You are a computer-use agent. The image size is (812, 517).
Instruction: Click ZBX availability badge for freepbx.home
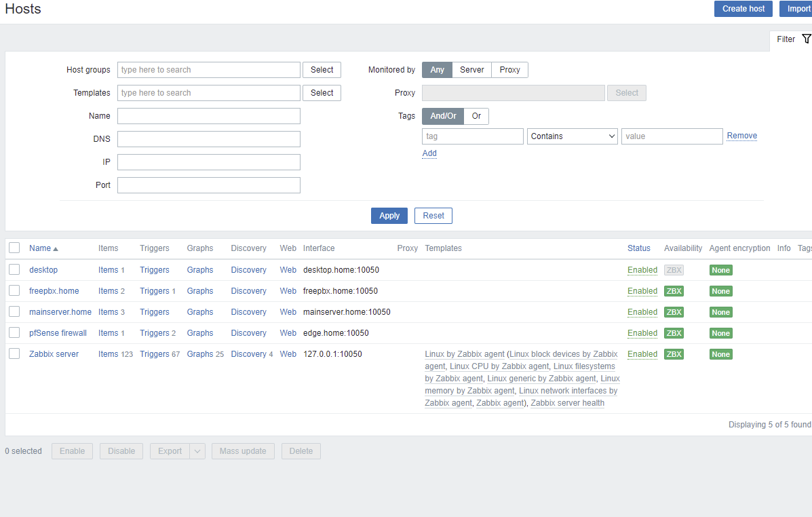point(674,291)
